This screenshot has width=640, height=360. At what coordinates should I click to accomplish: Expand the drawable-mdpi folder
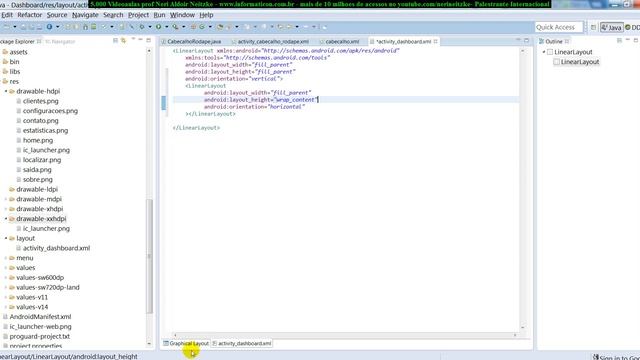pyautogui.click(x=6, y=199)
